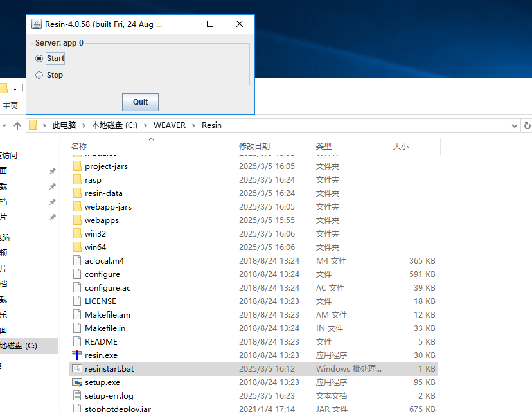Sort by 修改日期 column header
This screenshot has width=532, height=412.
(x=254, y=147)
